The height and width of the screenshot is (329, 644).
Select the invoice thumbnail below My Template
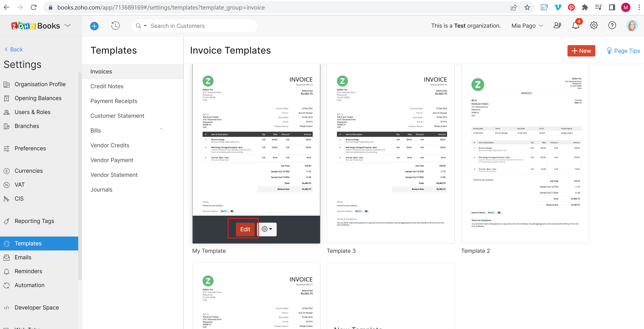pos(256,296)
